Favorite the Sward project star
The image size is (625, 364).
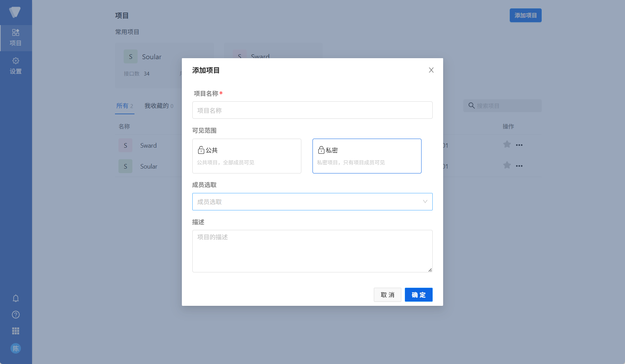pyautogui.click(x=506, y=144)
